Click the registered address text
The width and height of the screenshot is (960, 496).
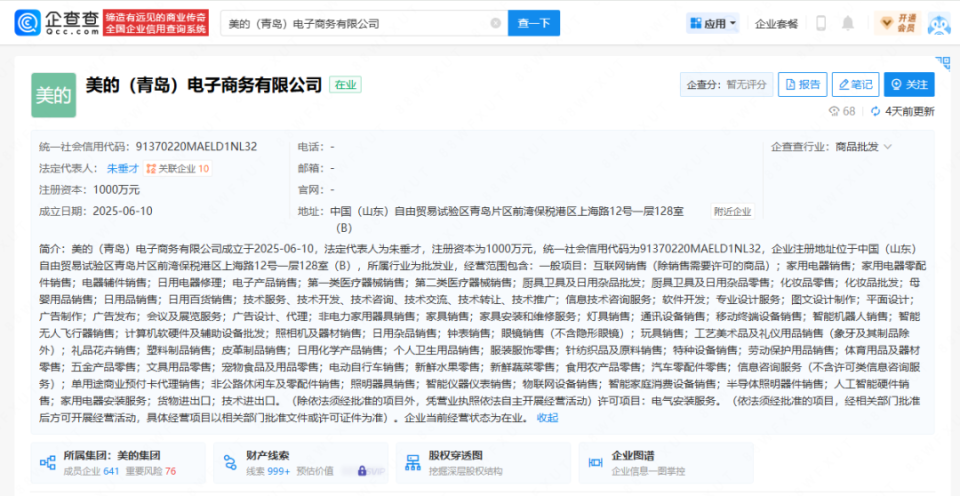pyautogui.click(x=507, y=219)
